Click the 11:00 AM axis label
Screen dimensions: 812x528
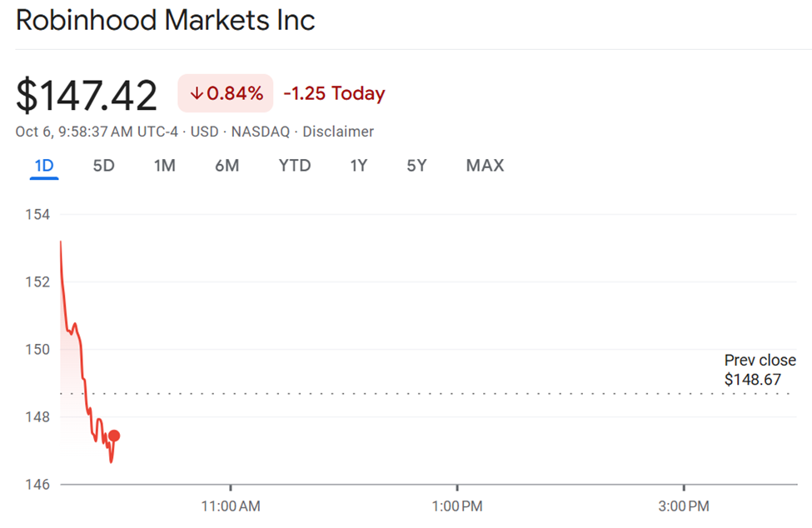tap(230, 506)
